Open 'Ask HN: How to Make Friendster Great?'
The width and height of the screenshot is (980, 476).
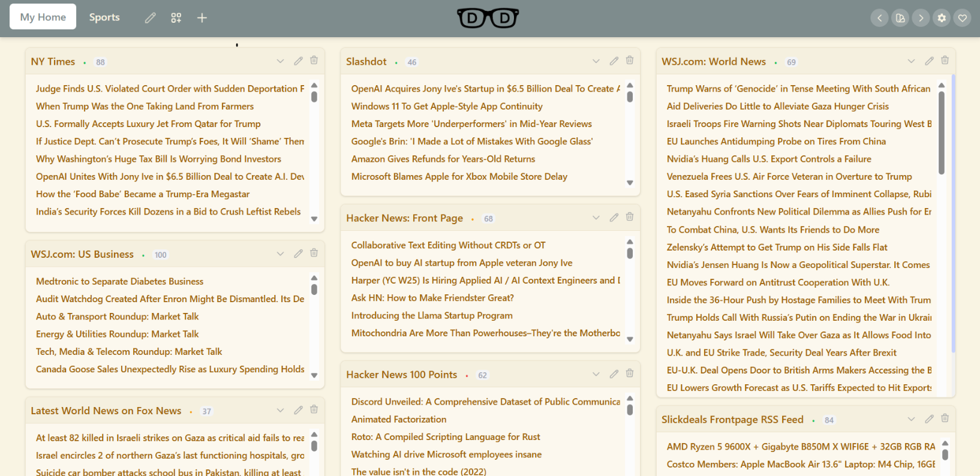pos(432,298)
